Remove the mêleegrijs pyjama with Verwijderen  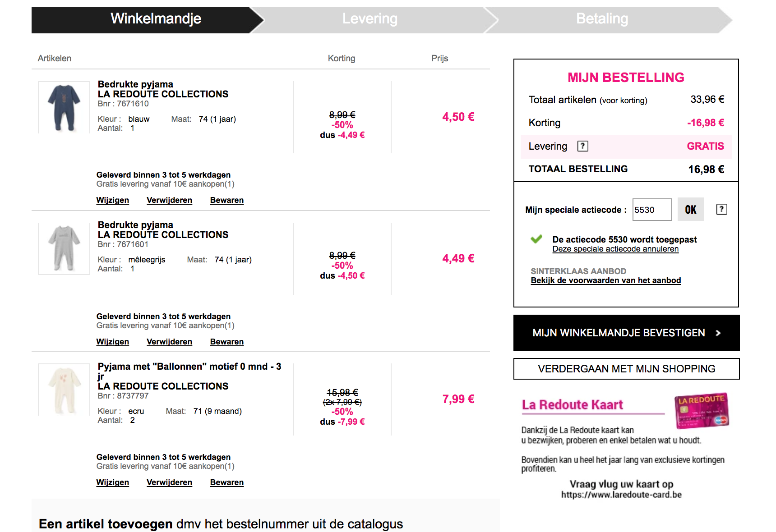(x=169, y=342)
